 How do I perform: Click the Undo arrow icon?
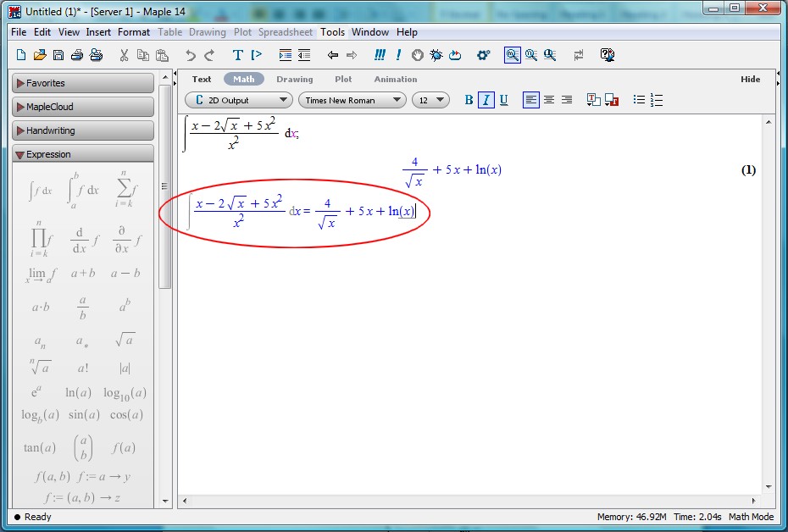(191, 55)
